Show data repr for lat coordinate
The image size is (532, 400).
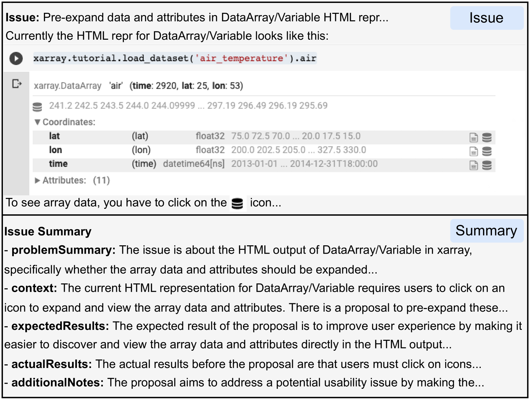[x=487, y=138]
